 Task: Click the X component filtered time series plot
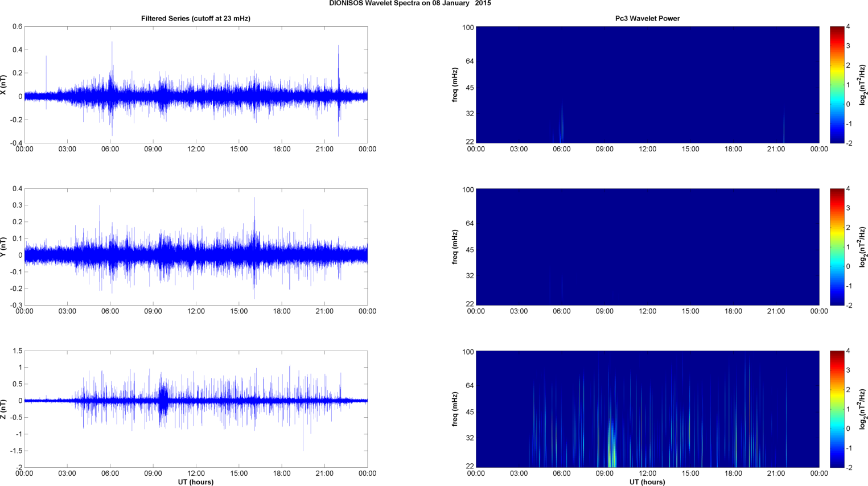pyautogui.click(x=196, y=85)
